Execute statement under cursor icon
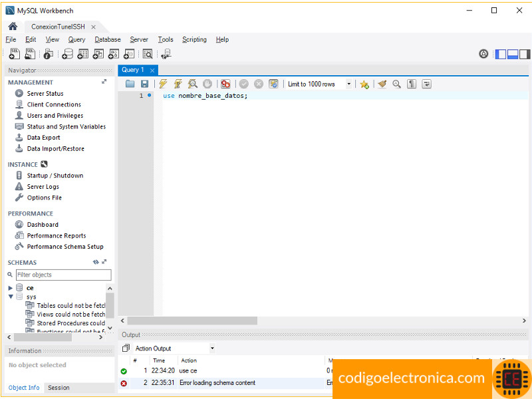 (178, 84)
